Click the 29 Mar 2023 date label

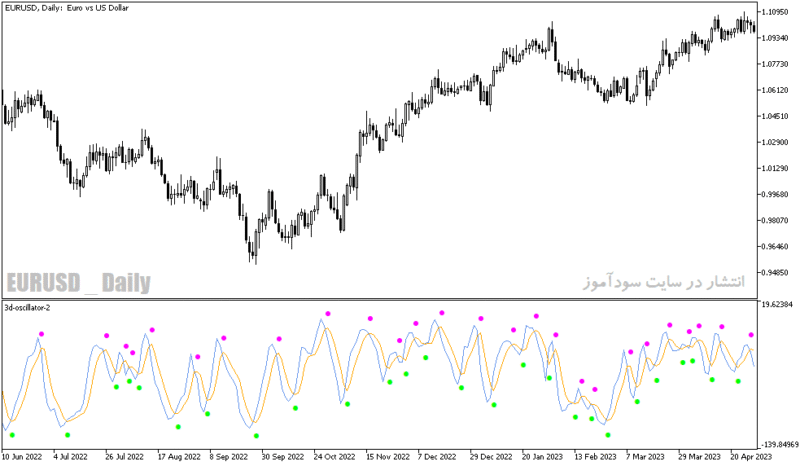(x=699, y=456)
